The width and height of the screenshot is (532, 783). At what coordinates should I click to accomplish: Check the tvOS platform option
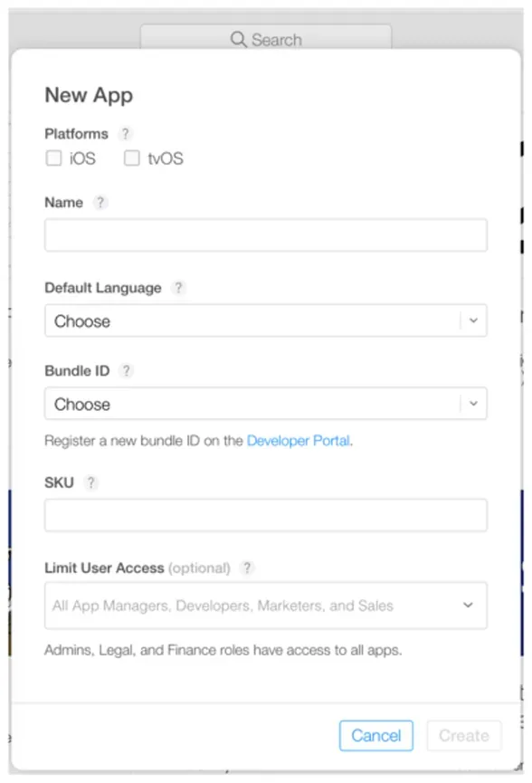131,158
